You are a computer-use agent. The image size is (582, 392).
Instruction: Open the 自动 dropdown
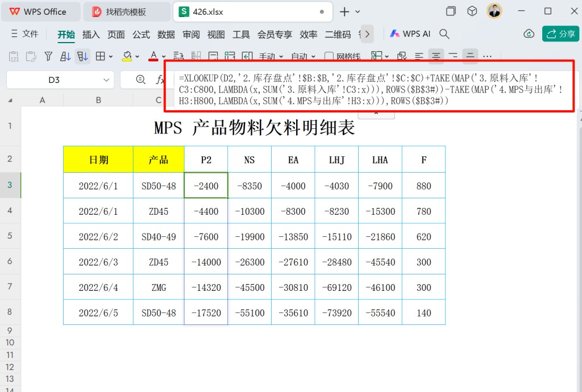[304, 57]
